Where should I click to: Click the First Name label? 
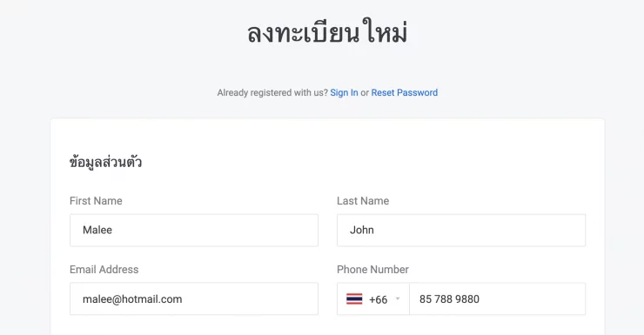[96, 201]
